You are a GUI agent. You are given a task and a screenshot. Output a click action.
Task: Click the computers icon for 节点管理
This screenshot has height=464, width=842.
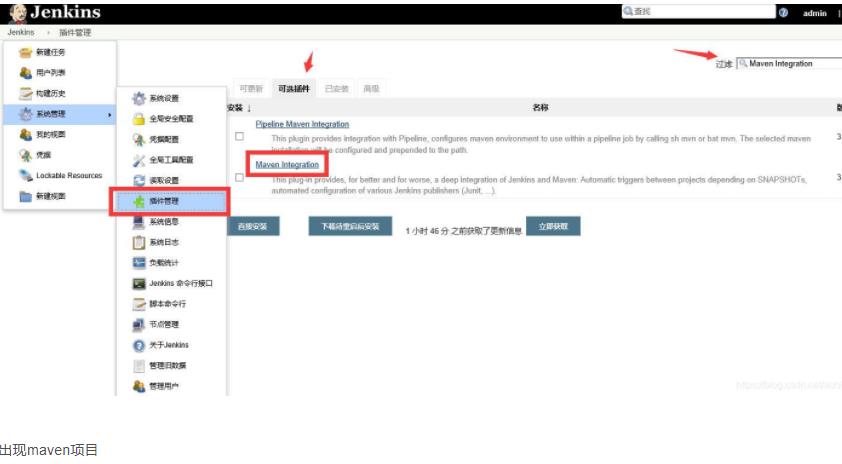click(139, 324)
